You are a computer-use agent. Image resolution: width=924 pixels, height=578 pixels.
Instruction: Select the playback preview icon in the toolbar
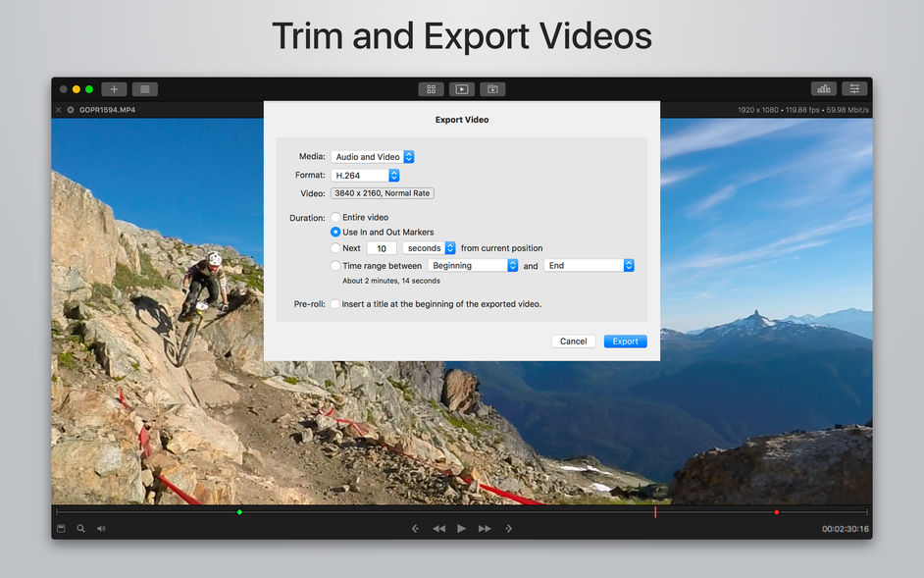click(461, 88)
